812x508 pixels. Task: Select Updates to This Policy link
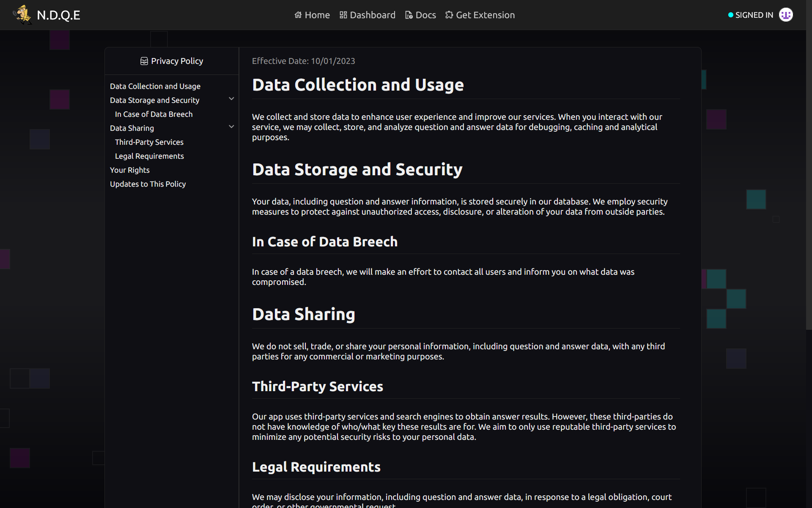tap(148, 184)
